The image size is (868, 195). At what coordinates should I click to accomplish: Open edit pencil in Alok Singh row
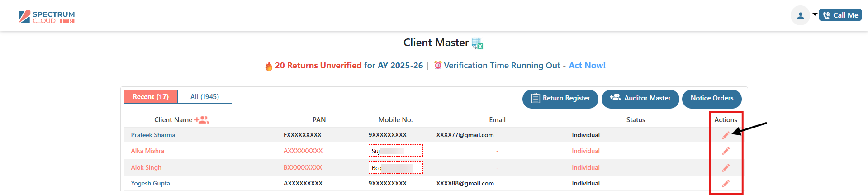coord(726,168)
